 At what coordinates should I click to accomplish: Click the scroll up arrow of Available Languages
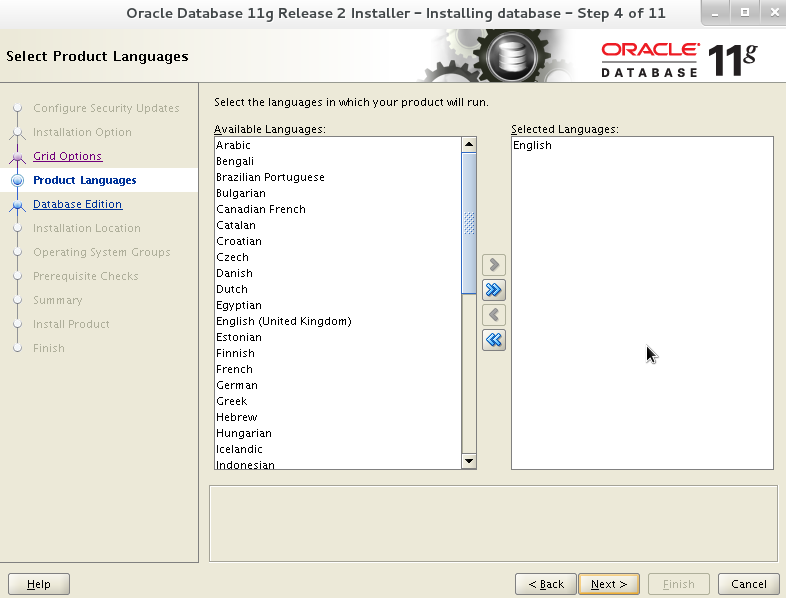(x=469, y=144)
